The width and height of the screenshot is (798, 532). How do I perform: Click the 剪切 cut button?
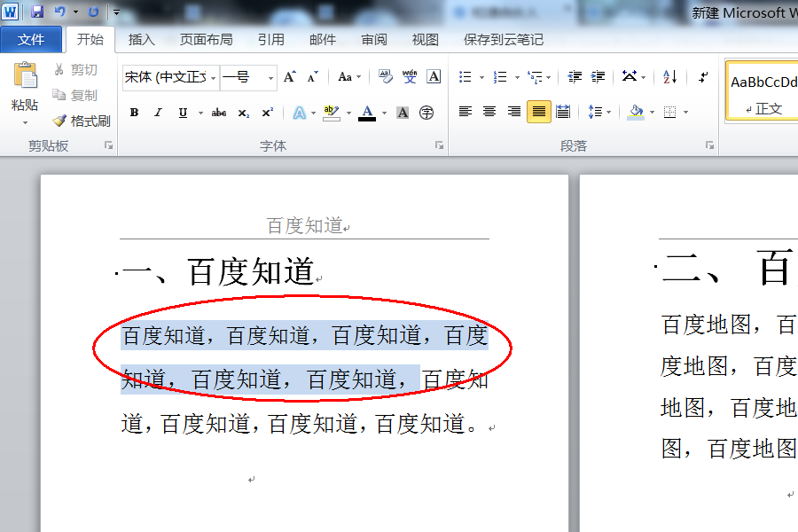coord(75,70)
